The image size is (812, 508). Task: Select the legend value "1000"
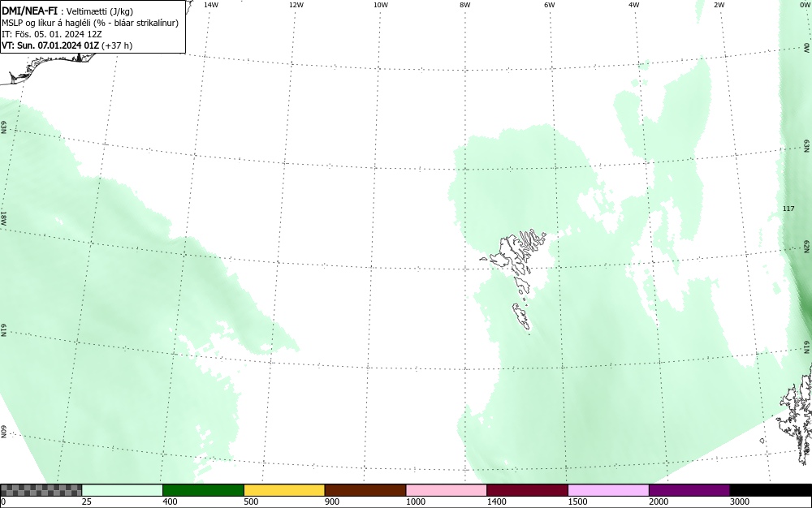(x=415, y=502)
